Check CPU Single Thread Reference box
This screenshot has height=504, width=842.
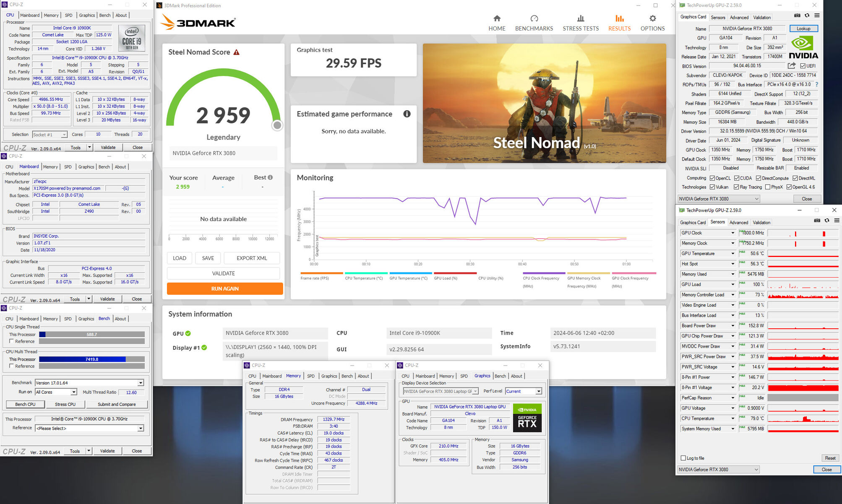tap(12, 341)
